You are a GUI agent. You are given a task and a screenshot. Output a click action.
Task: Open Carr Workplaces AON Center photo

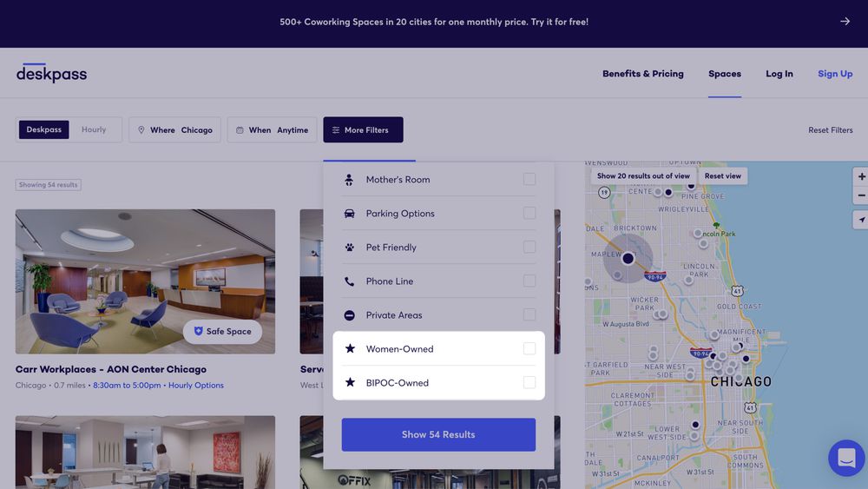145,281
